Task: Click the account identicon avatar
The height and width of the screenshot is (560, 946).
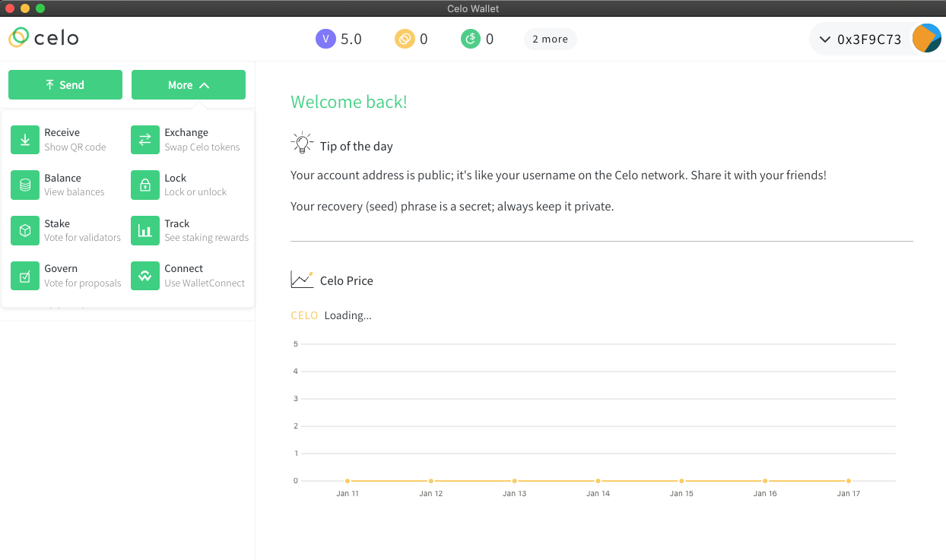Action: pos(926,39)
